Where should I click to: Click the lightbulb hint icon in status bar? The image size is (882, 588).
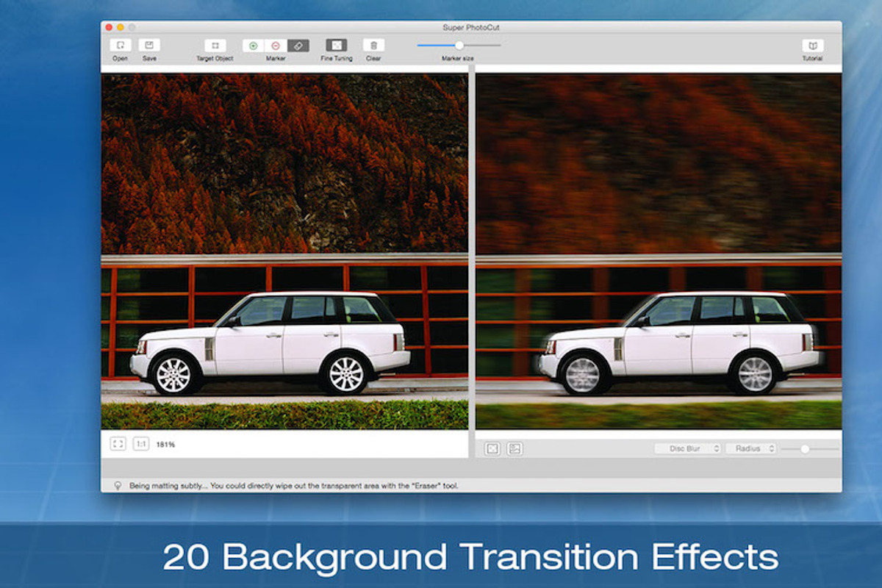117,486
